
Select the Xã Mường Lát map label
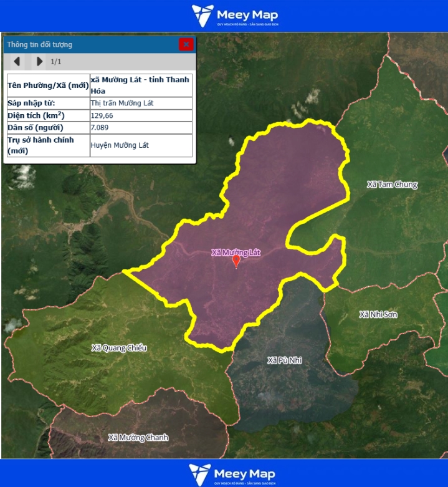[x=236, y=253]
